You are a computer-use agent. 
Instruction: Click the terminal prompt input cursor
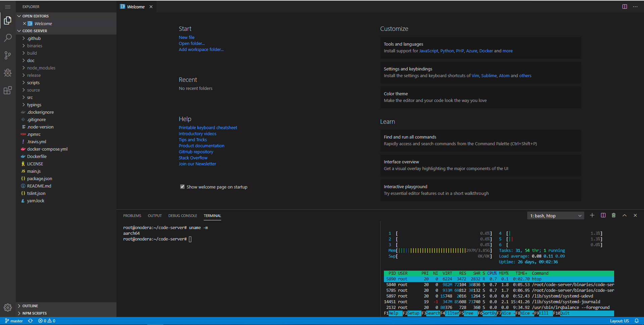point(190,239)
